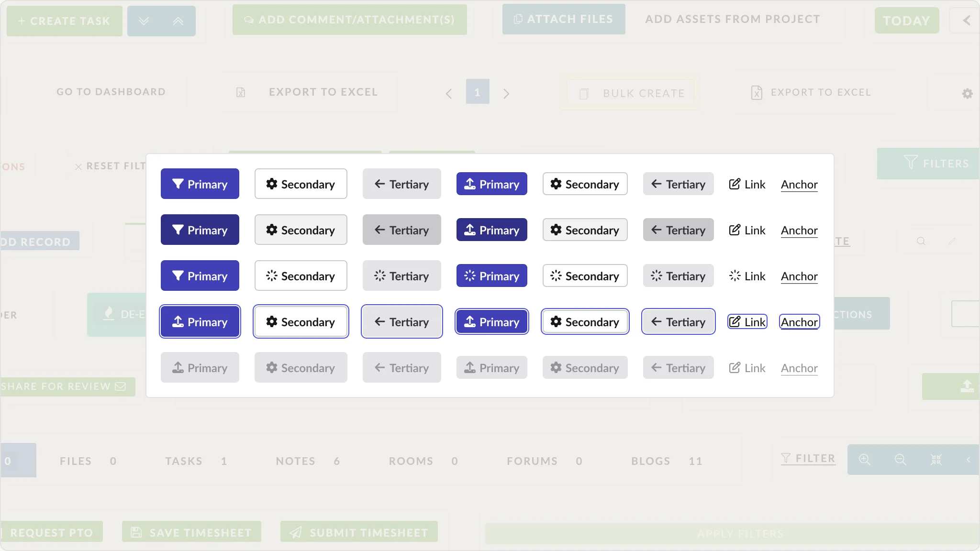Select the Blogs tab

click(x=667, y=461)
